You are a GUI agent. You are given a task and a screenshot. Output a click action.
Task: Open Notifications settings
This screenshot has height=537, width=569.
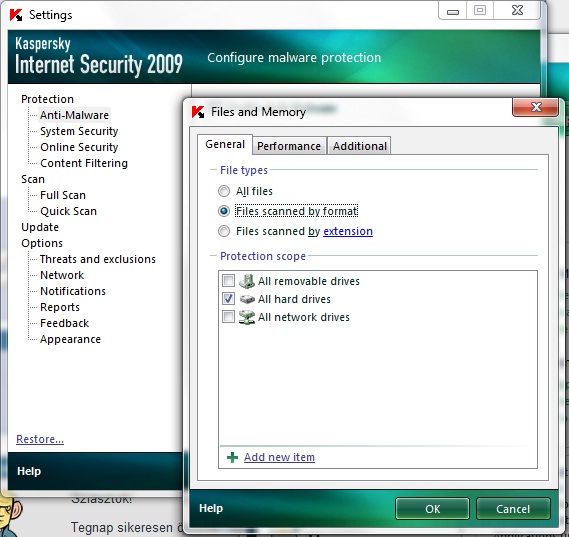point(73,291)
